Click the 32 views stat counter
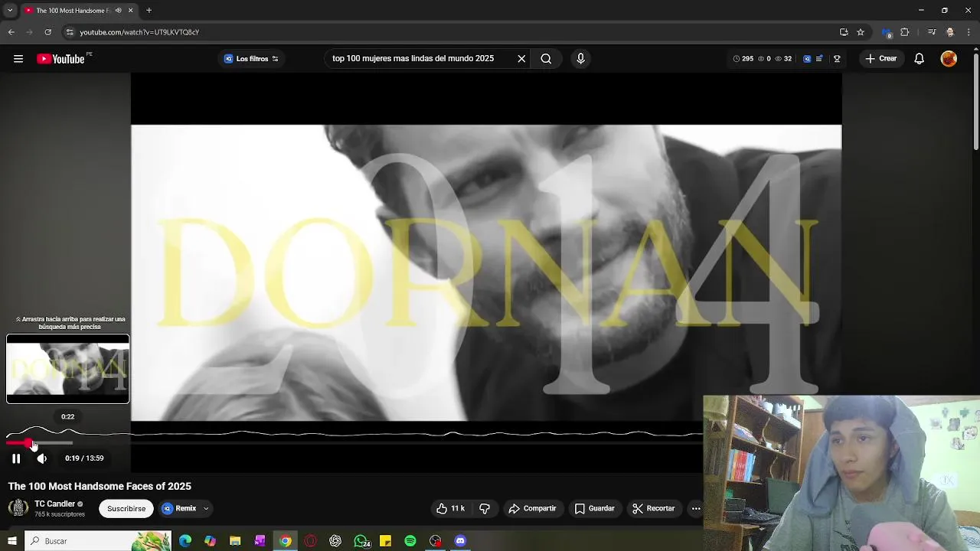 coord(783,59)
